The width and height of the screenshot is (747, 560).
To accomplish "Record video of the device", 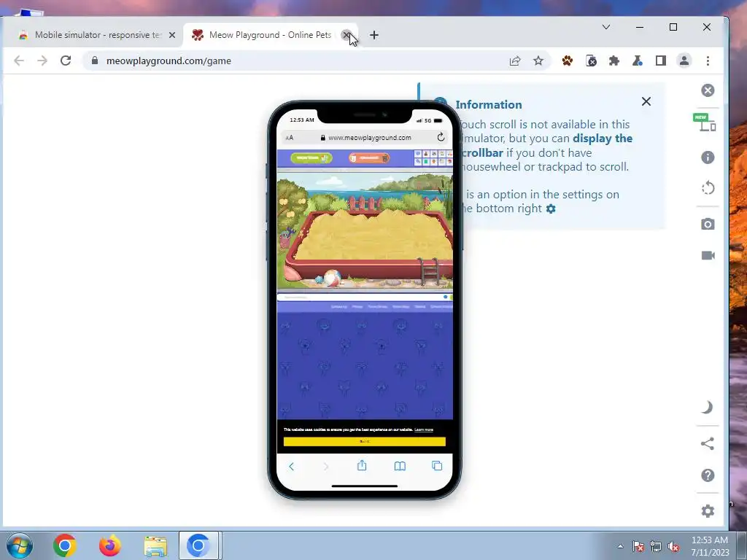I will tap(708, 256).
